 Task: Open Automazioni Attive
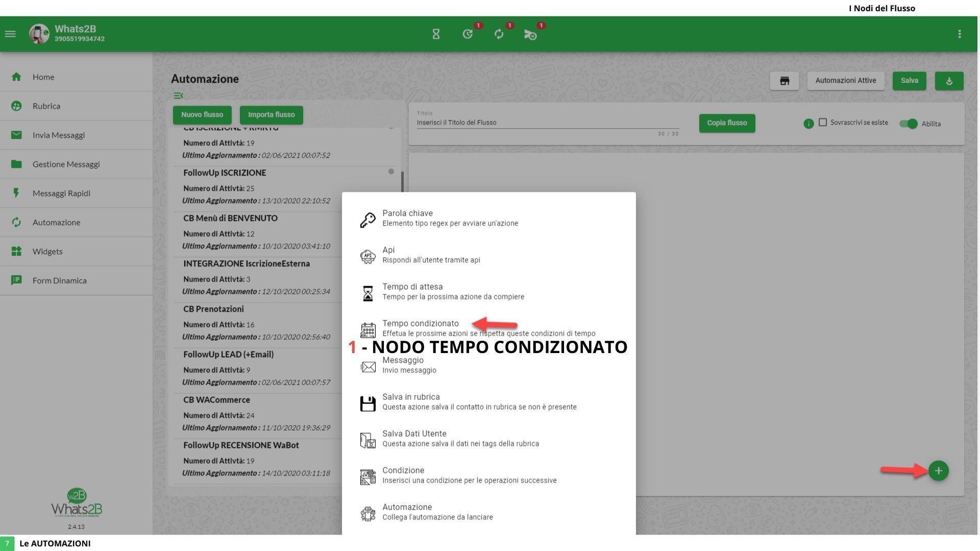click(846, 81)
